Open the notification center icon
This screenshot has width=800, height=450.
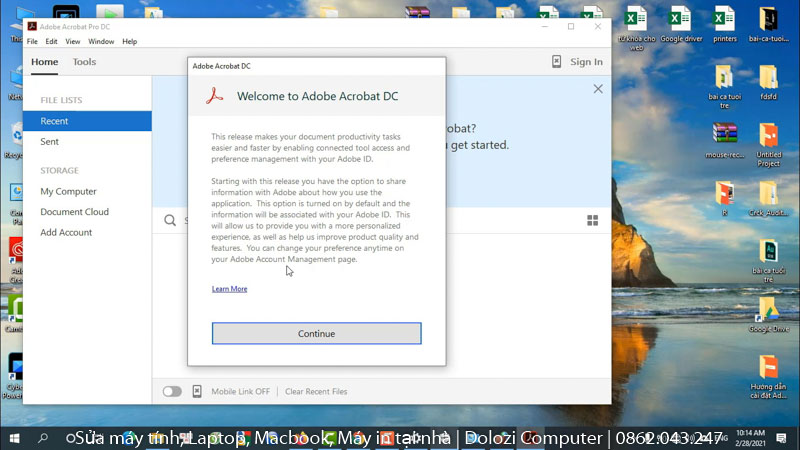coord(781,438)
